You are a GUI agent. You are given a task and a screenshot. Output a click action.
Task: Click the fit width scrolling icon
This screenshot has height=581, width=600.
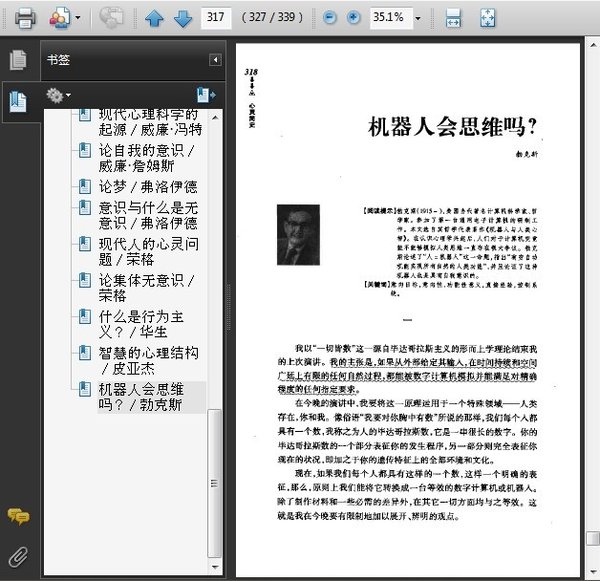pyautogui.click(x=453, y=18)
